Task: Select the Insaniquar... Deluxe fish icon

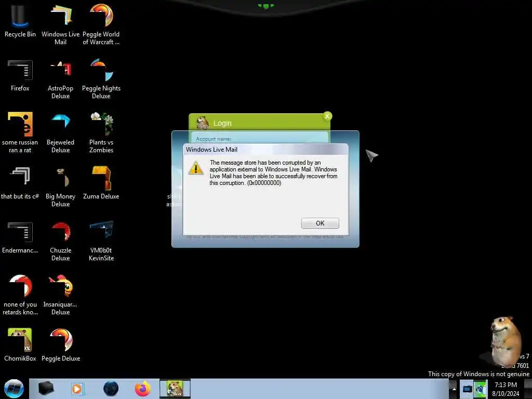Action: [60, 295]
